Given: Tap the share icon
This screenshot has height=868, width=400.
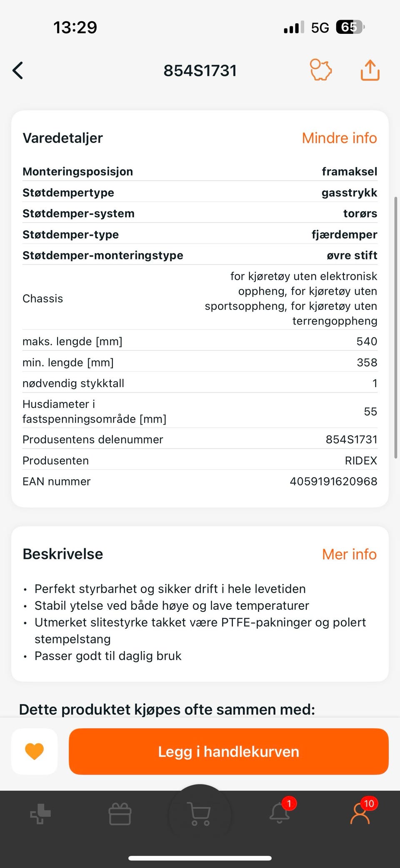Looking at the screenshot, I should point(370,70).
